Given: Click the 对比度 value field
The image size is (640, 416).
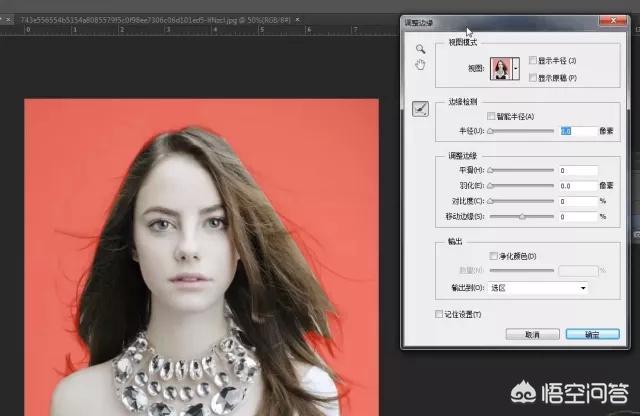Looking at the screenshot, I should 578,202.
